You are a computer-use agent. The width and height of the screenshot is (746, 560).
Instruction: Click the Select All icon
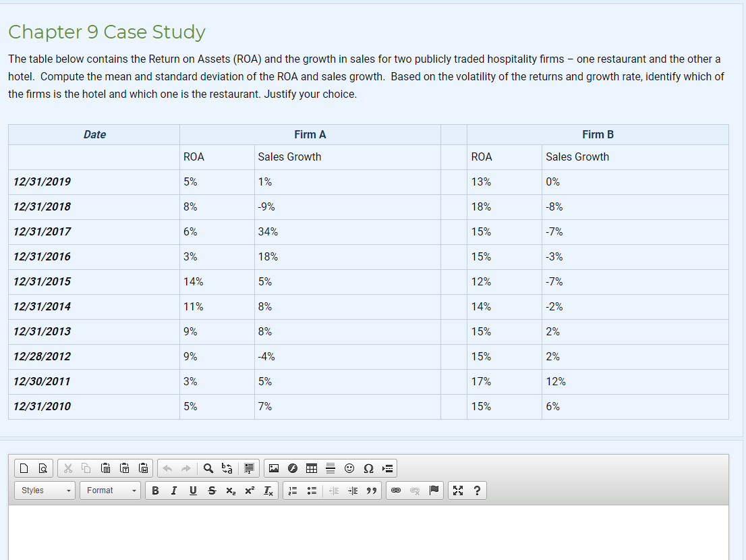pyautogui.click(x=249, y=468)
